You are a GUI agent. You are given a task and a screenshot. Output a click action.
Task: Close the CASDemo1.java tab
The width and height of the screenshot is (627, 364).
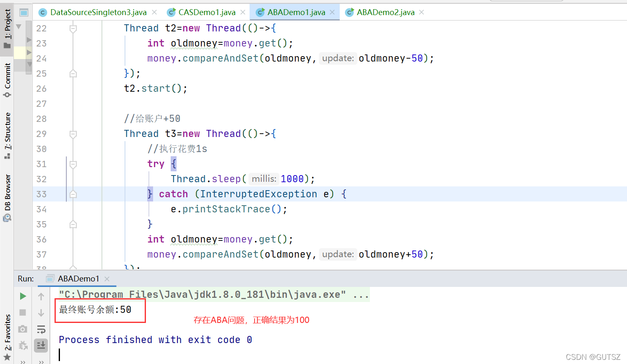pyautogui.click(x=243, y=13)
